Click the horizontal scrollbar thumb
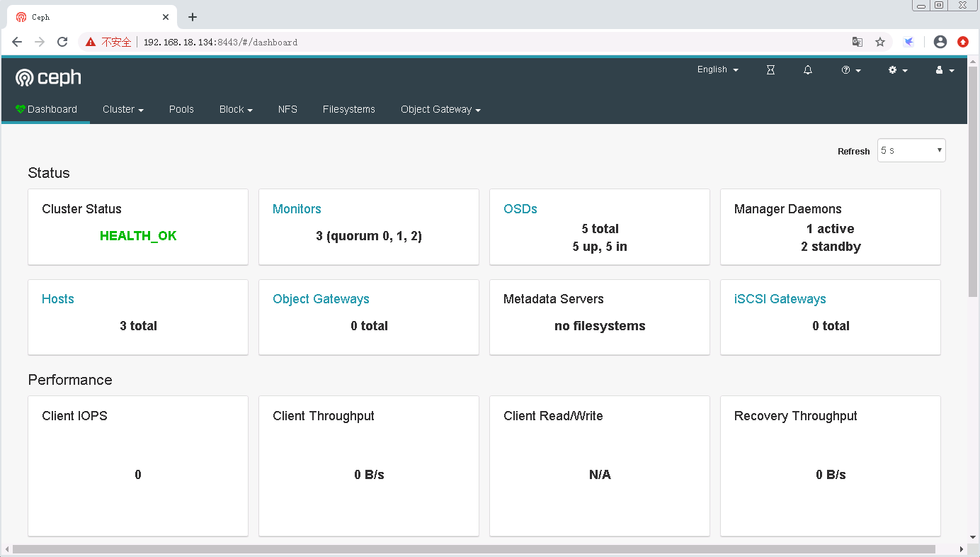This screenshot has height=557, width=980. (474, 549)
